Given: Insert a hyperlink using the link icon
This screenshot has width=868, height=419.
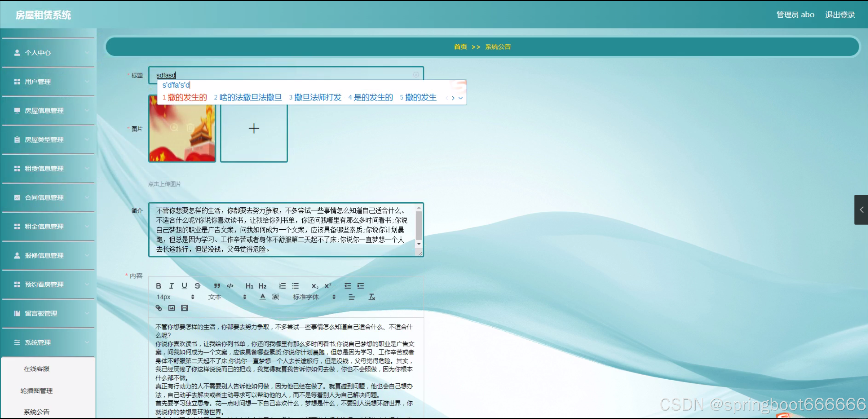Looking at the screenshot, I should 158,308.
